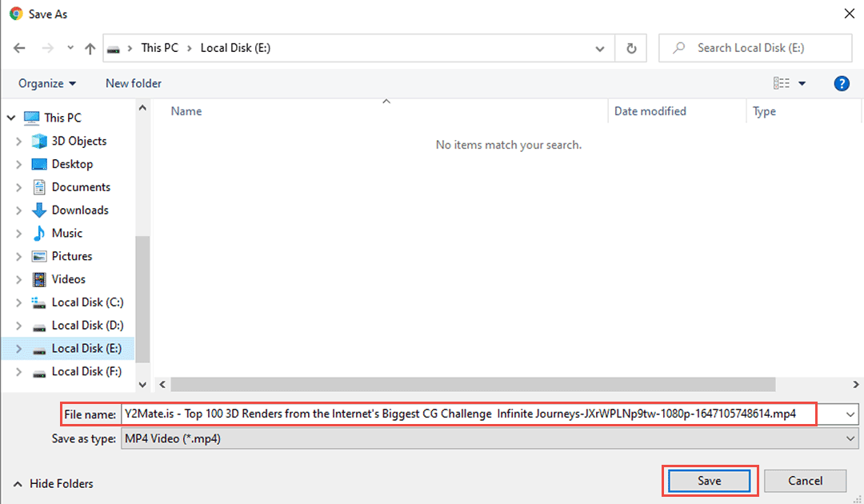Expand the Pictures node
The image size is (864, 504).
click(x=18, y=257)
